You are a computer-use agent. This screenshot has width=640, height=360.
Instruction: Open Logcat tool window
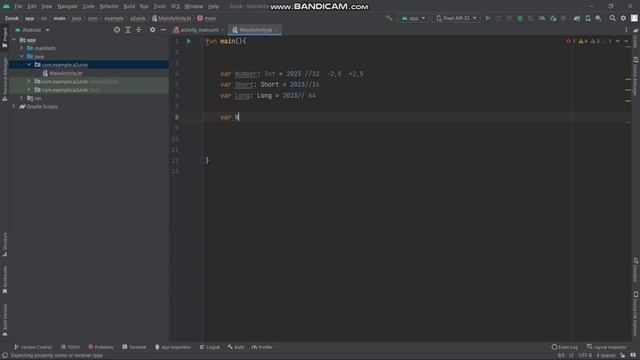209,347
